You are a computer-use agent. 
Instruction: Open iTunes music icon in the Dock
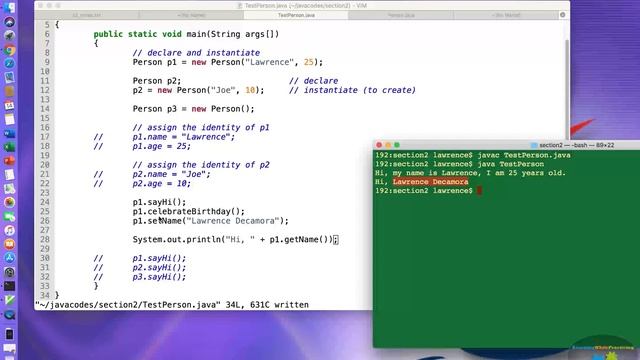click(x=9, y=230)
